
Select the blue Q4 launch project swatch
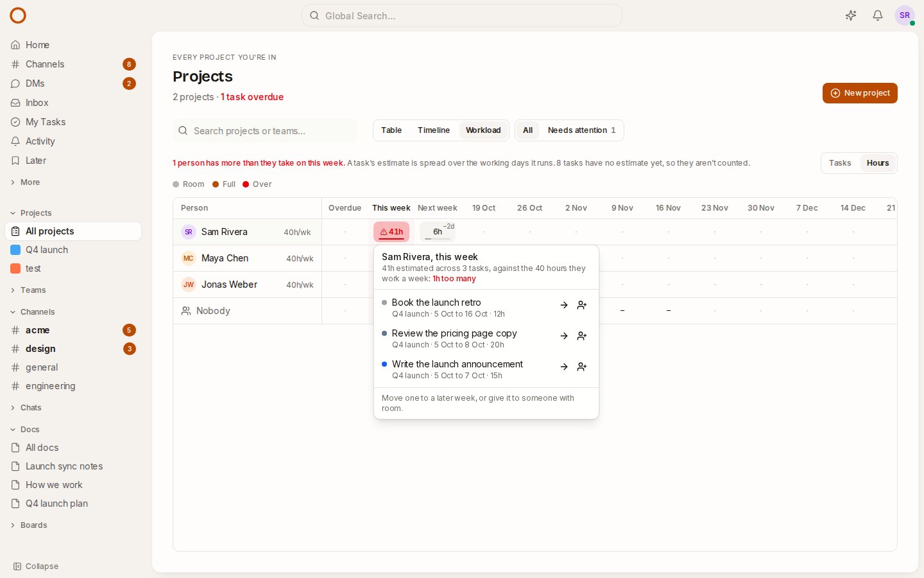[x=15, y=250]
